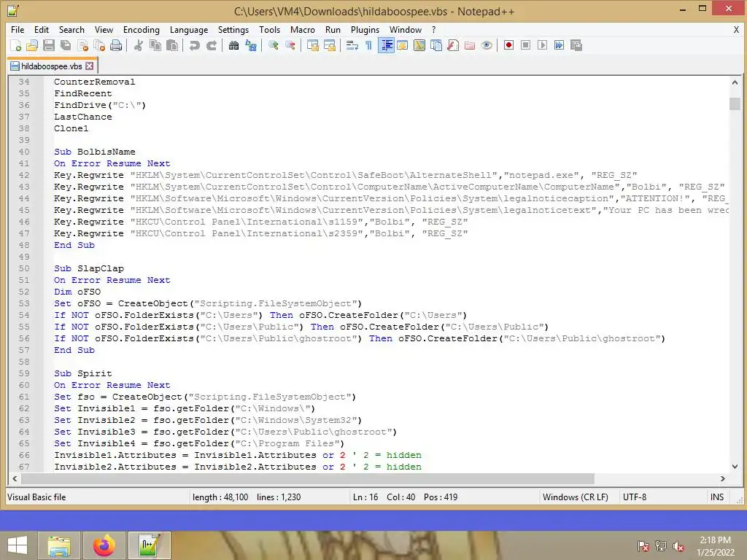Click the horizontal scrollbar thumb
The width and height of the screenshot is (747, 560).
308,478
